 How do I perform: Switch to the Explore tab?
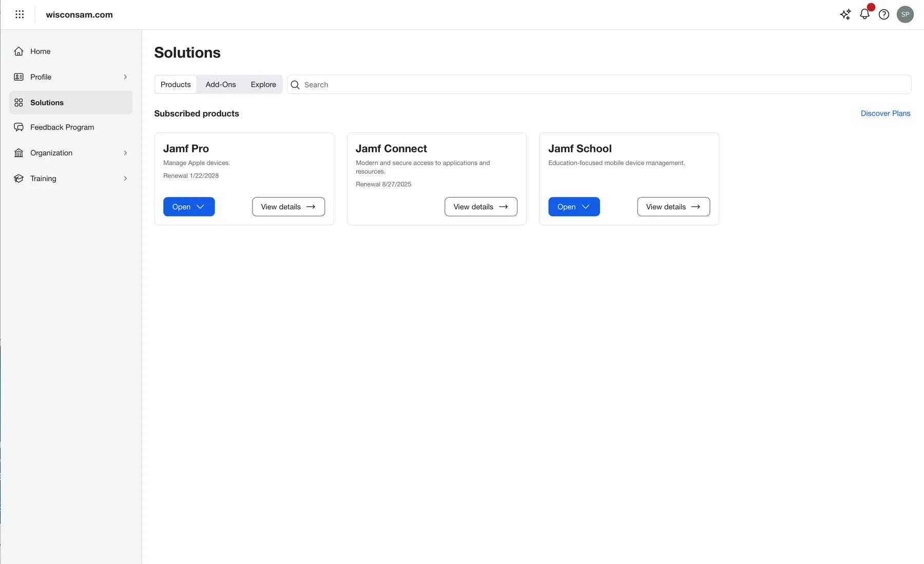click(263, 84)
